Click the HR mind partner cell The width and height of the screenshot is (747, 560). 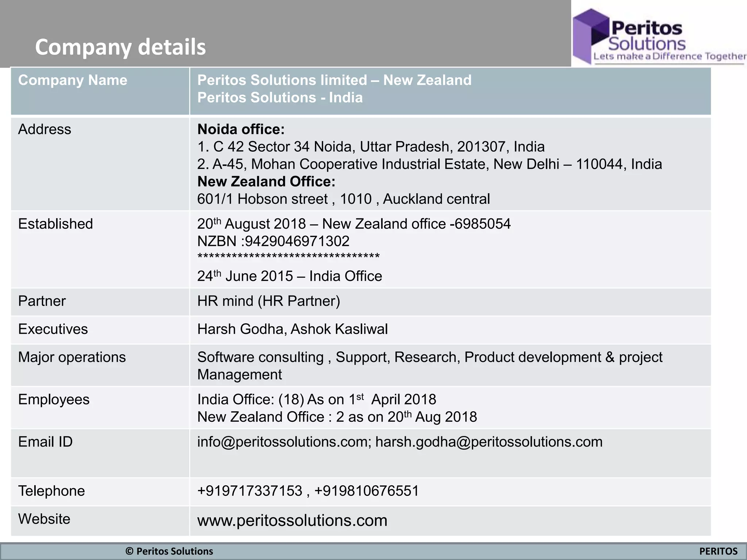268,301
